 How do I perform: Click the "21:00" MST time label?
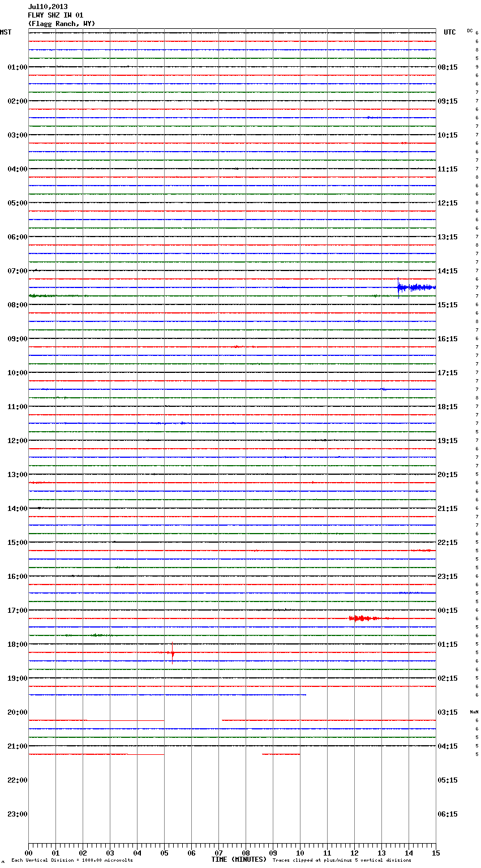tap(18, 746)
